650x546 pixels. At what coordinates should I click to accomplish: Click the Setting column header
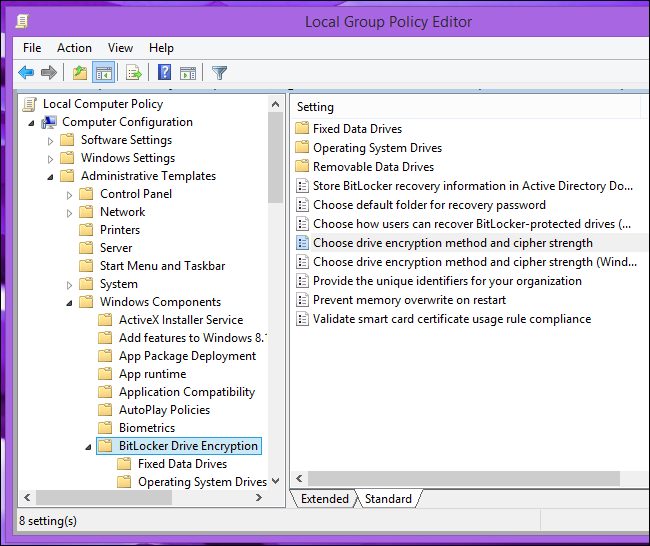[x=316, y=107]
